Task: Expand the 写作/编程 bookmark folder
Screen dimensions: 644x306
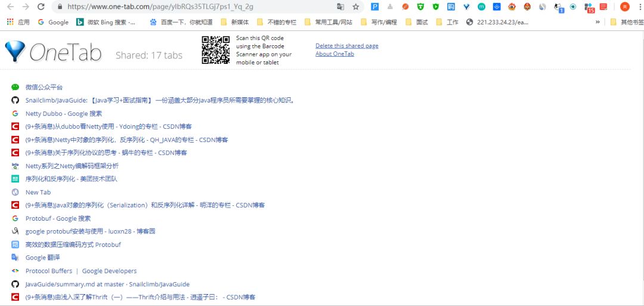Action: click(x=379, y=22)
